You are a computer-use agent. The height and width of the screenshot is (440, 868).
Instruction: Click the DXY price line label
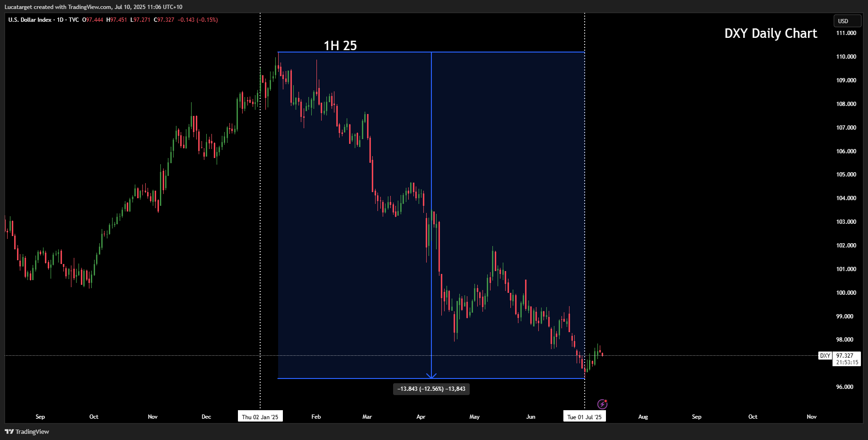click(825, 356)
